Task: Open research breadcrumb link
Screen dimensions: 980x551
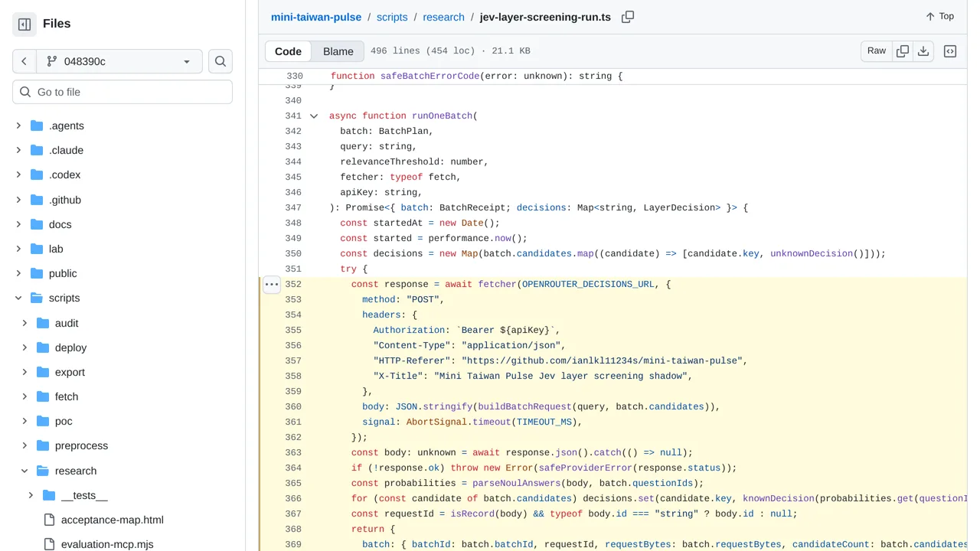Action: click(444, 17)
